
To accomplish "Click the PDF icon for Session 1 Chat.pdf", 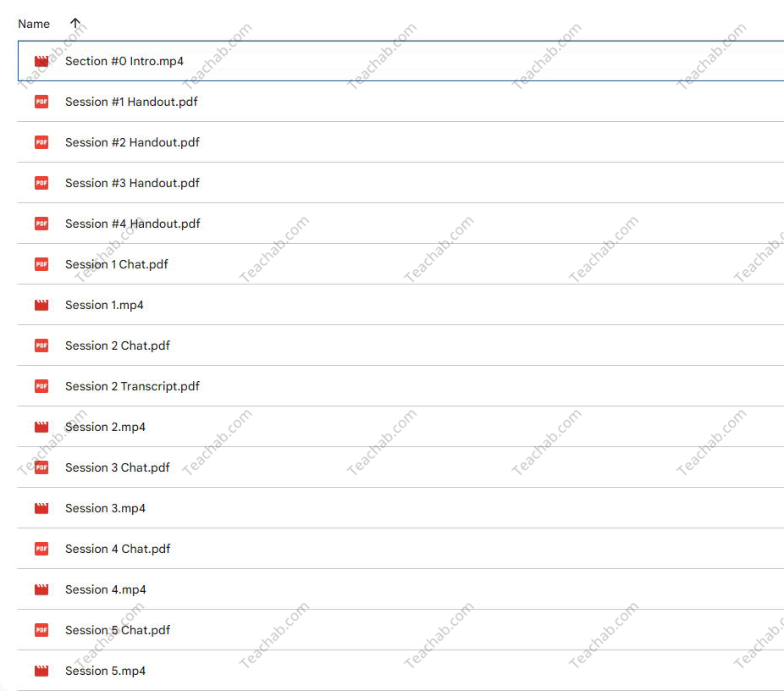I will pyautogui.click(x=41, y=264).
